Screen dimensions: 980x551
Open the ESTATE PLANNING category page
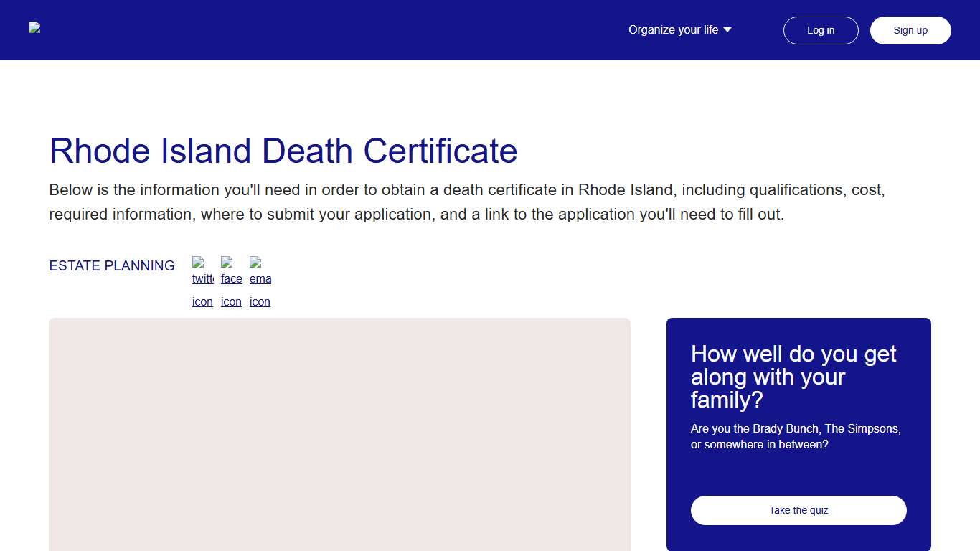coord(112,265)
